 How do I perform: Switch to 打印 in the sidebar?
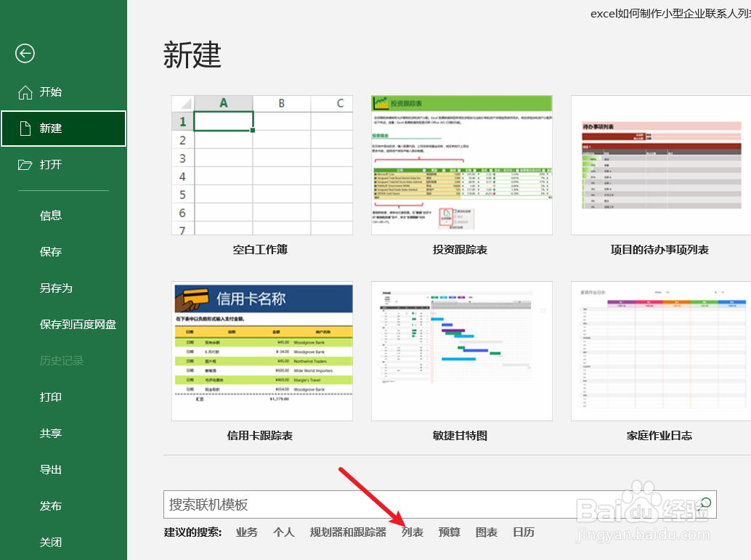[51, 397]
